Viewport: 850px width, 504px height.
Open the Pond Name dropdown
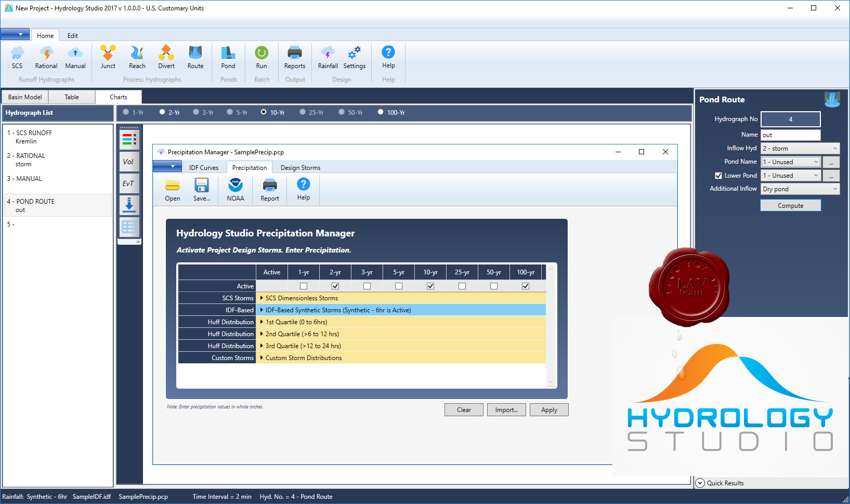pyautogui.click(x=791, y=162)
